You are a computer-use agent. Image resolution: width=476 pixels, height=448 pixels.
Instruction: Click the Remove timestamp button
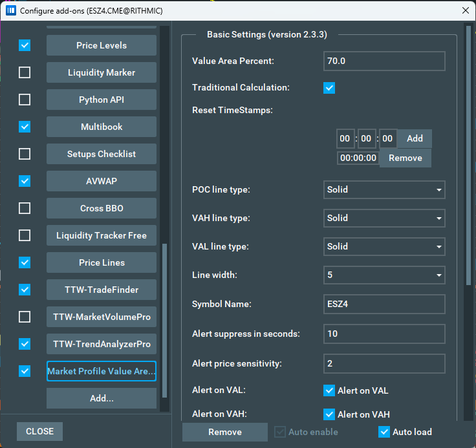pos(405,158)
